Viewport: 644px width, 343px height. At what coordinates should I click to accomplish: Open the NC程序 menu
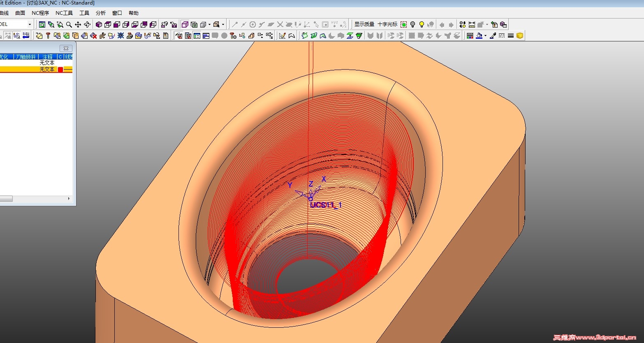point(40,13)
